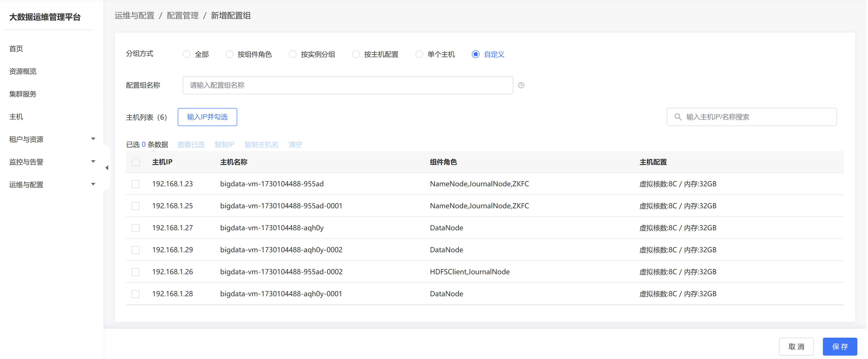868x359 pixels.
Task: Select the checkbox for host 192.168.1.26
Action: point(136,272)
